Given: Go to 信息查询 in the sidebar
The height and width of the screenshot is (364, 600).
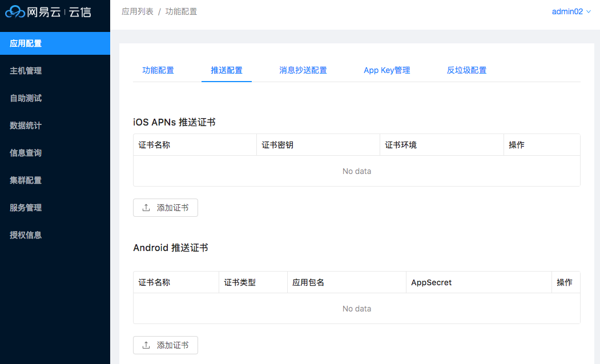Looking at the screenshot, I should point(26,153).
